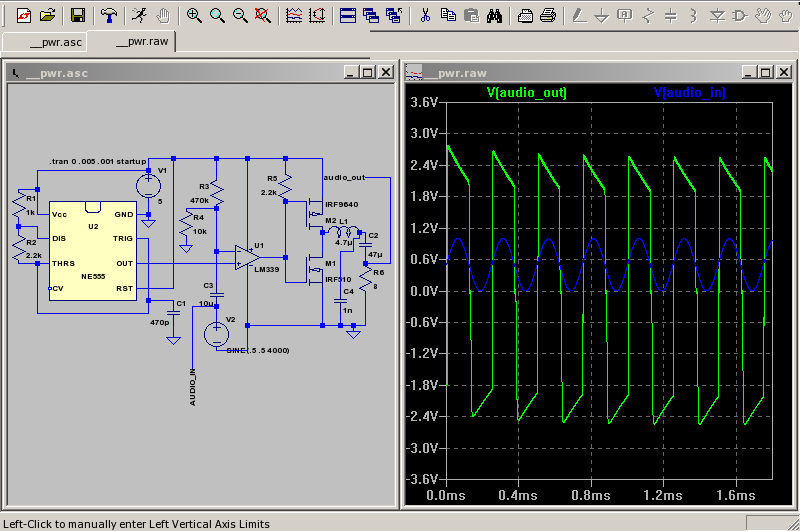800x531 pixels.
Task: Select the Copy tool
Action: (x=448, y=15)
